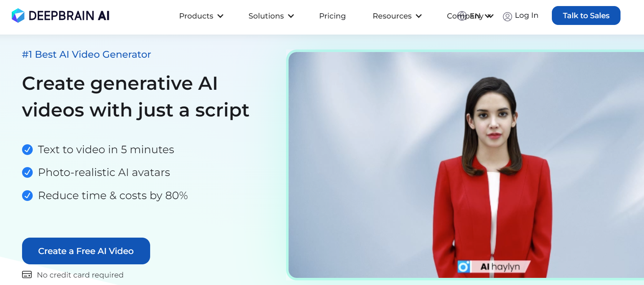The image size is (644, 285).
Task: Click the DEEPBRAIN AI wordmark text
Action: (69, 16)
